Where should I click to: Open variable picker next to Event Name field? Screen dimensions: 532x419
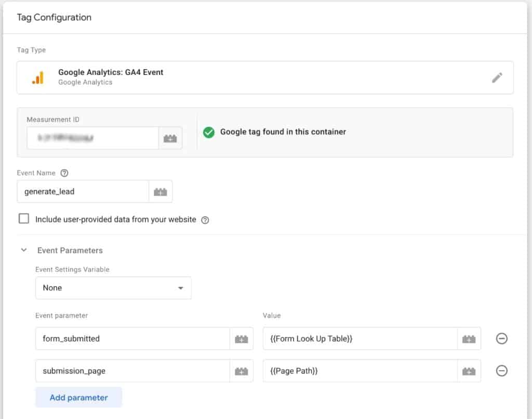click(161, 192)
